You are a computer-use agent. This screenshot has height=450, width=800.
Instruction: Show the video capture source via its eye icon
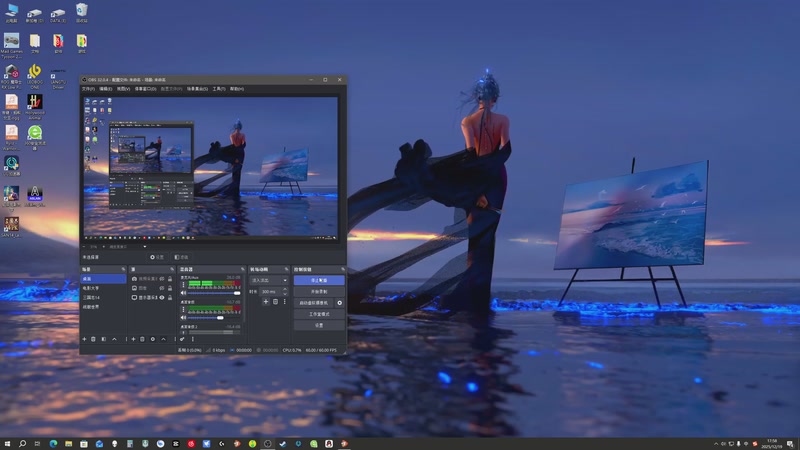(x=162, y=279)
